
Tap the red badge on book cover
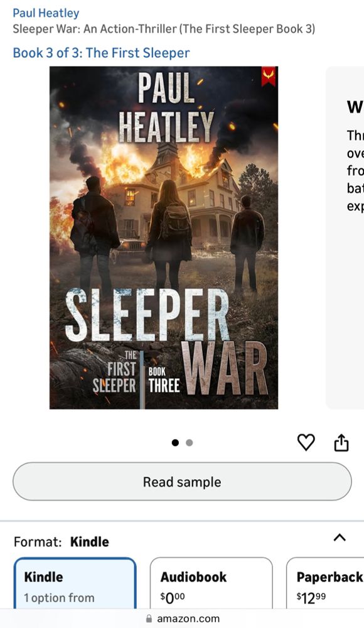(x=269, y=77)
